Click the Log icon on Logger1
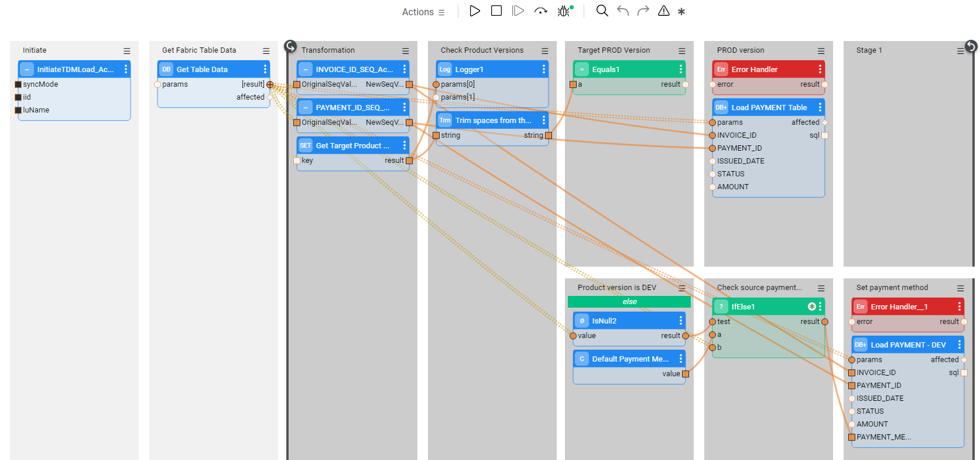This screenshot has width=980, height=460. coord(445,69)
